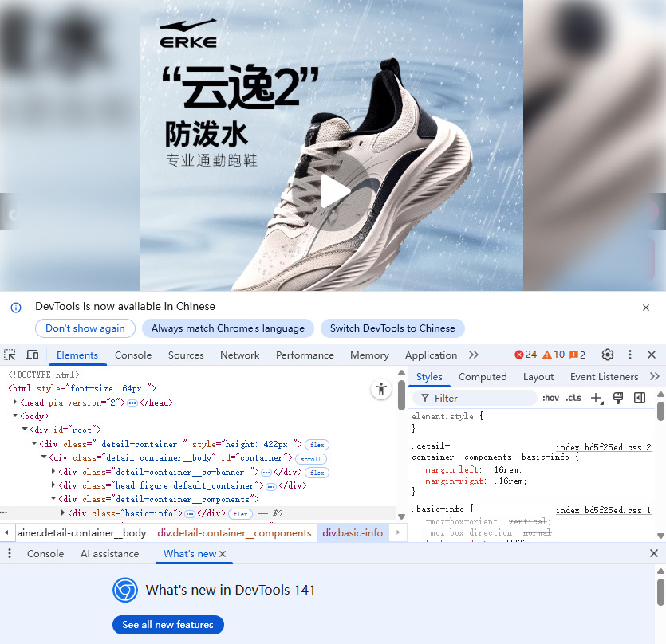
Task: Open the Application tab
Action: point(432,355)
